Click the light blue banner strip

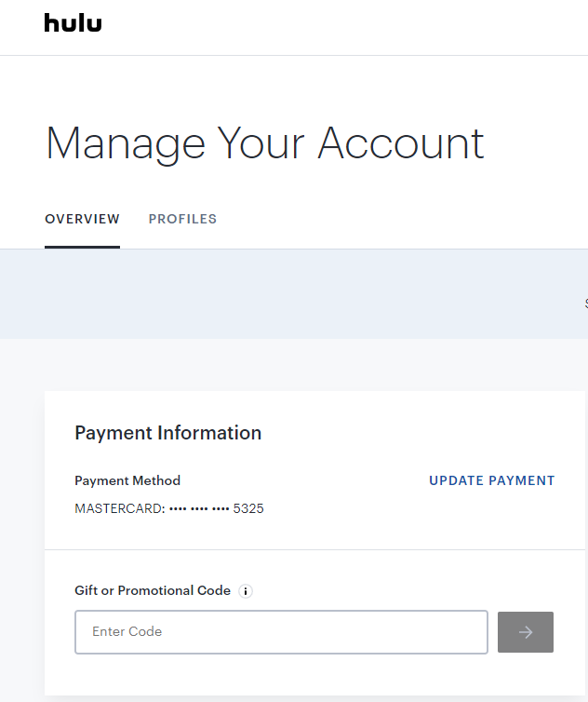(279, 294)
